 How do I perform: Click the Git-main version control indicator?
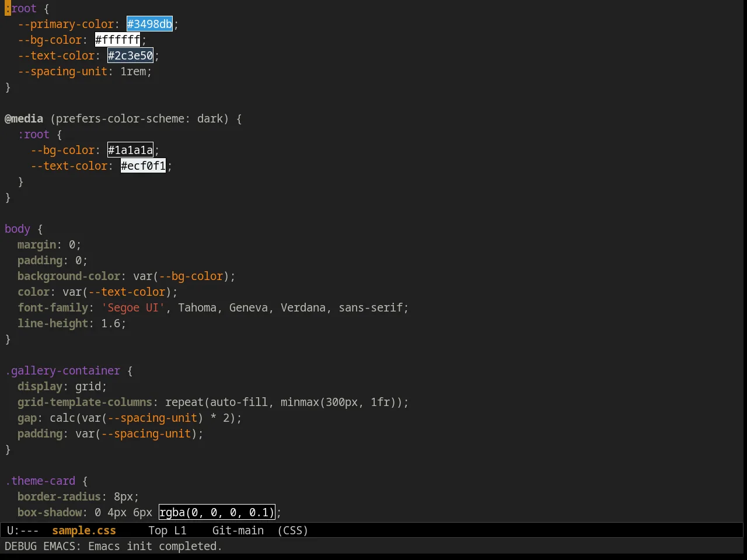click(238, 530)
